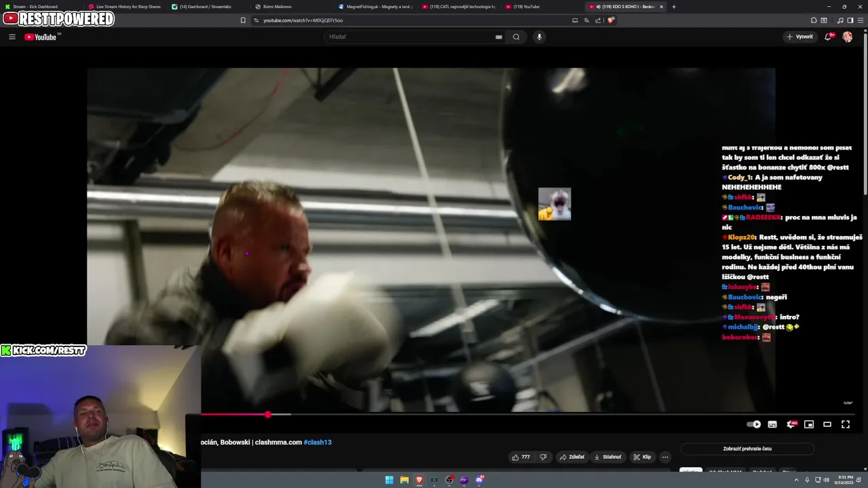Click Zobraziť prehratie četu button
Viewport: 868px width, 488px height.
pyautogui.click(x=747, y=449)
